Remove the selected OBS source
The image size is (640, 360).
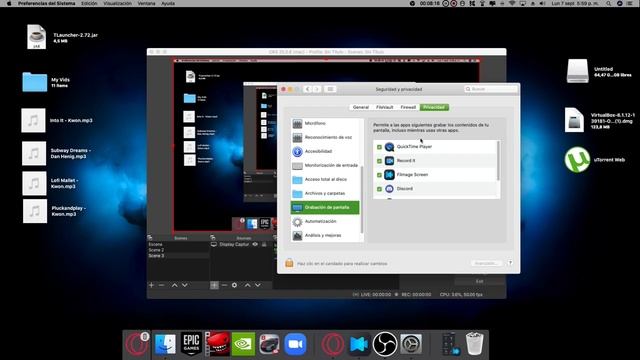pos(224,285)
